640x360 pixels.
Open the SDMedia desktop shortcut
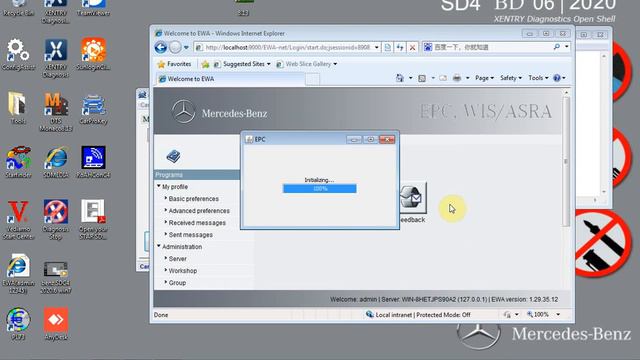pyautogui.click(x=56, y=162)
